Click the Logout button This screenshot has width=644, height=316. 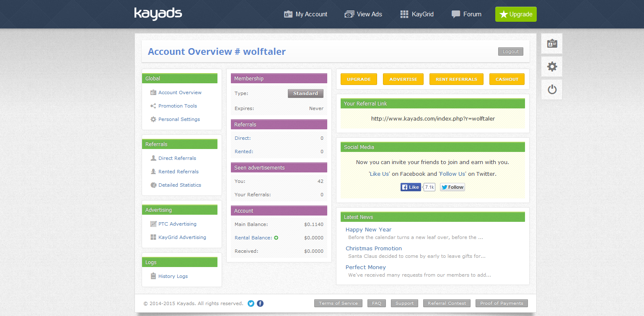pos(511,51)
